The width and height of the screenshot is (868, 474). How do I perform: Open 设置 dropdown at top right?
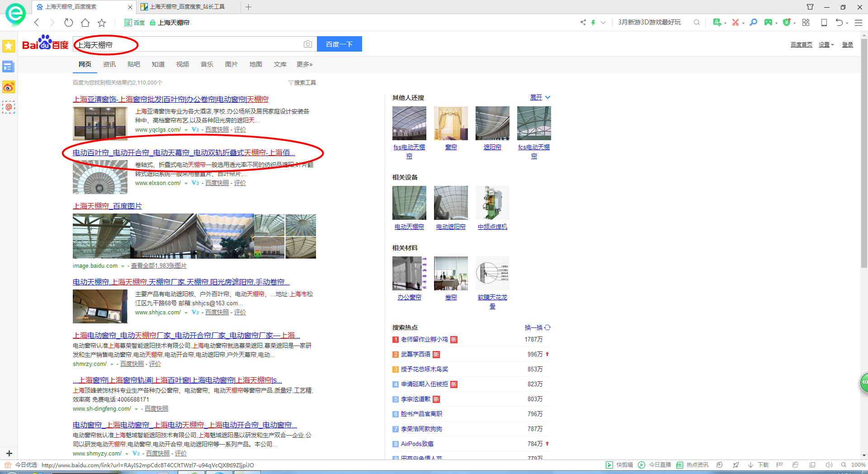[826, 45]
